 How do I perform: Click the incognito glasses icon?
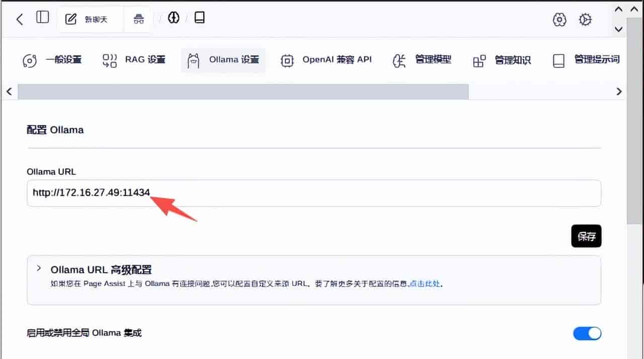click(x=139, y=19)
